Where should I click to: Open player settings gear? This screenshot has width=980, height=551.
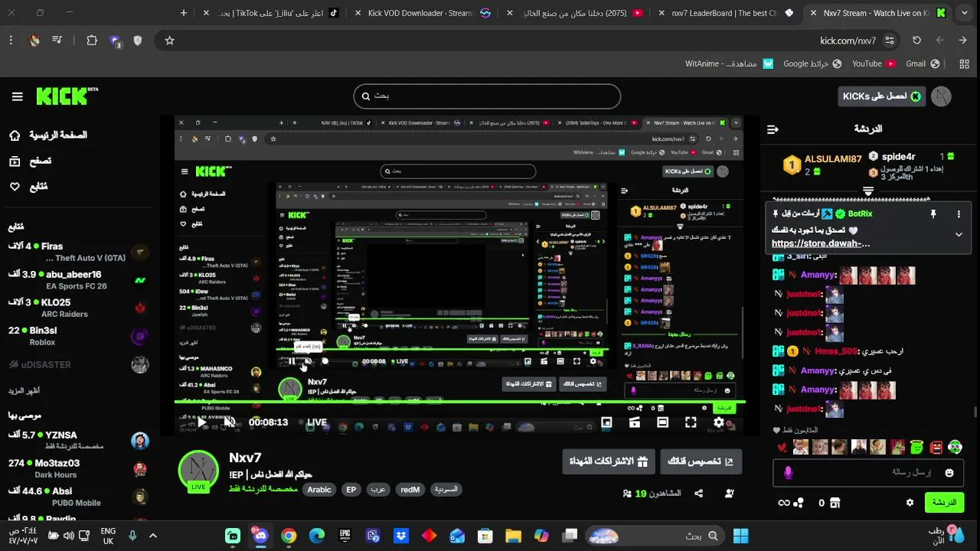click(718, 422)
